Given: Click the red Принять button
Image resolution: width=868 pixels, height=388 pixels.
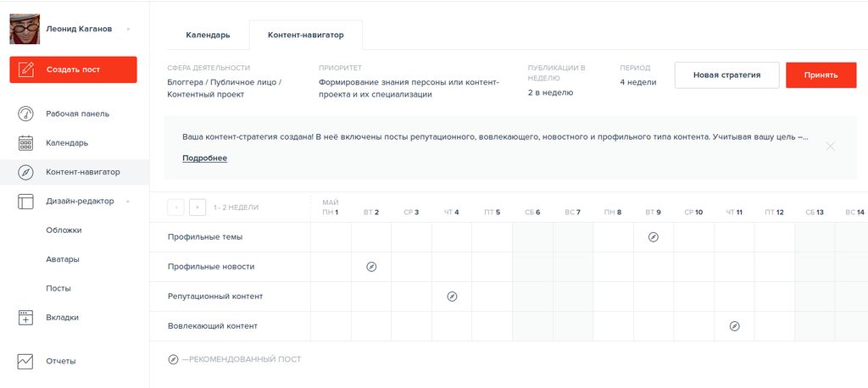Looking at the screenshot, I should point(821,75).
